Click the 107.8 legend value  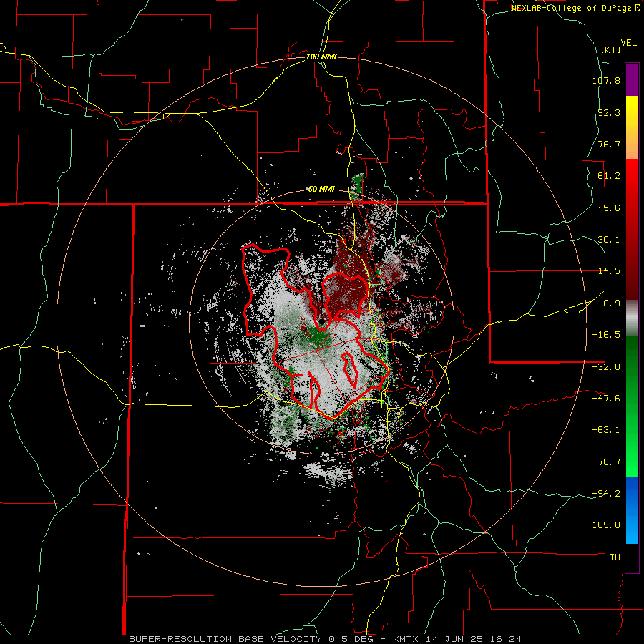pyautogui.click(x=606, y=80)
